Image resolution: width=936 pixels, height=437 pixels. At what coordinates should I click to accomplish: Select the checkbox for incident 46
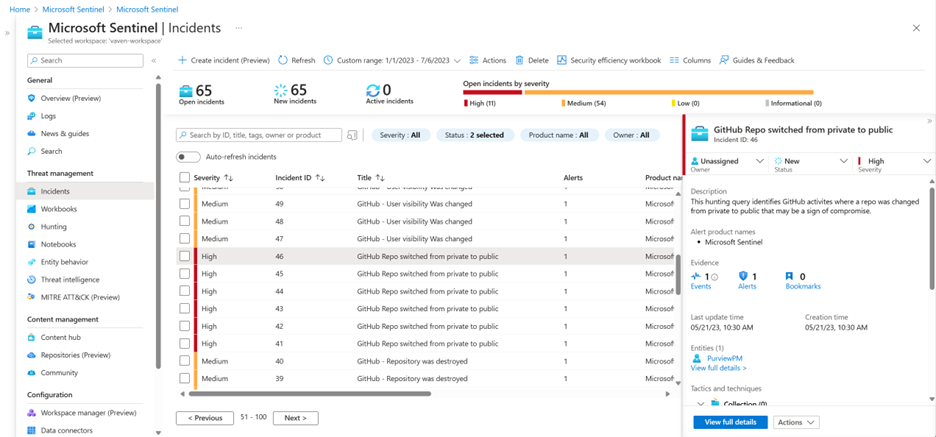tap(184, 256)
